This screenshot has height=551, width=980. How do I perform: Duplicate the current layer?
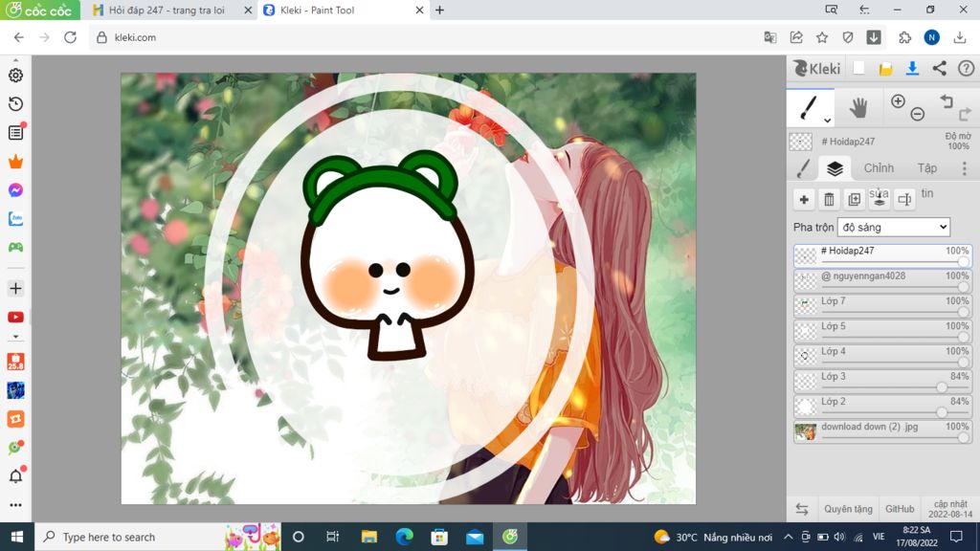pyautogui.click(x=855, y=199)
